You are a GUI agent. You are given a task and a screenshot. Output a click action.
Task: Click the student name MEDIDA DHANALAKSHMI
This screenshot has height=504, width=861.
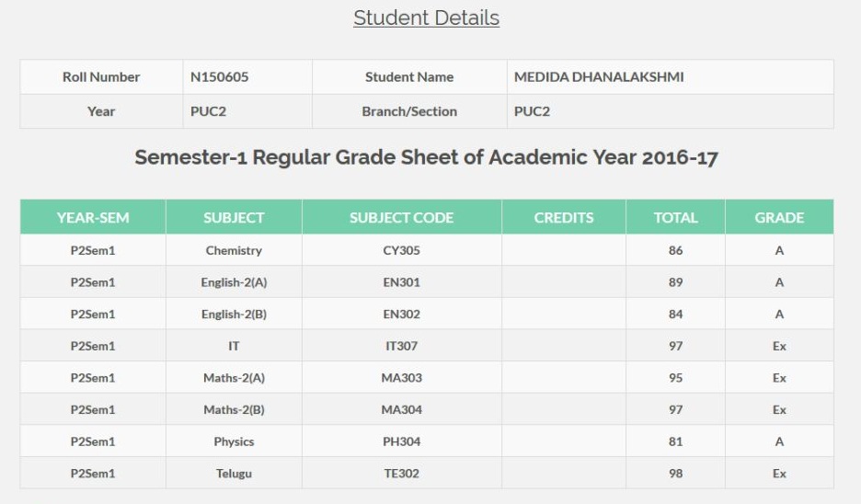pos(599,77)
